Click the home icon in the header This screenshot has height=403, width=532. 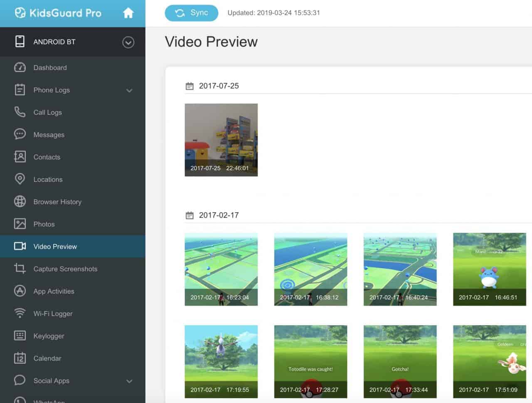pyautogui.click(x=128, y=13)
